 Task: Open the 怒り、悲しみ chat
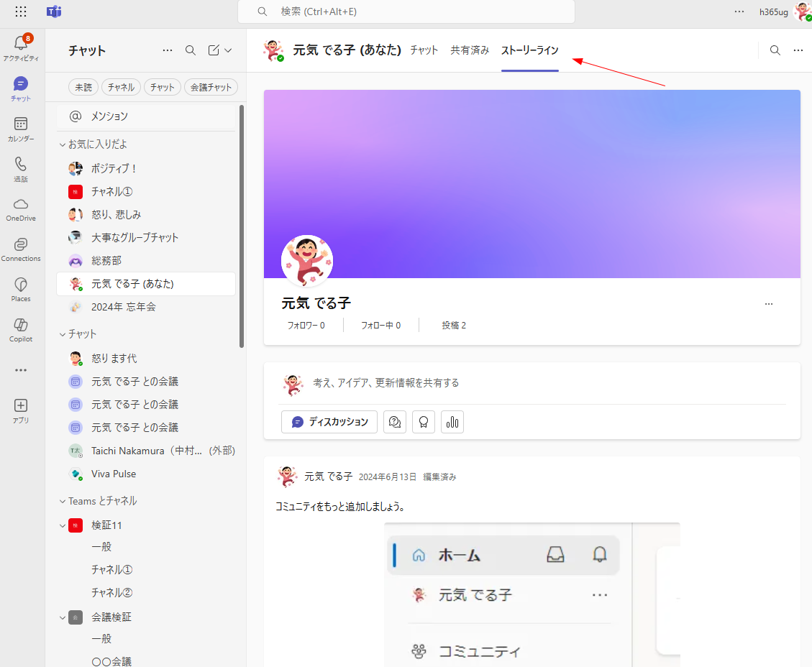pos(146,214)
